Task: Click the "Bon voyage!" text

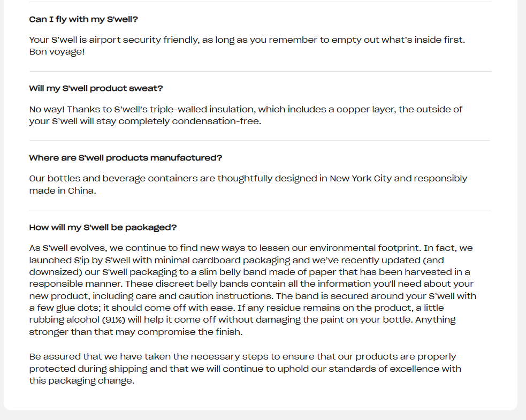Action: pos(57,52)
